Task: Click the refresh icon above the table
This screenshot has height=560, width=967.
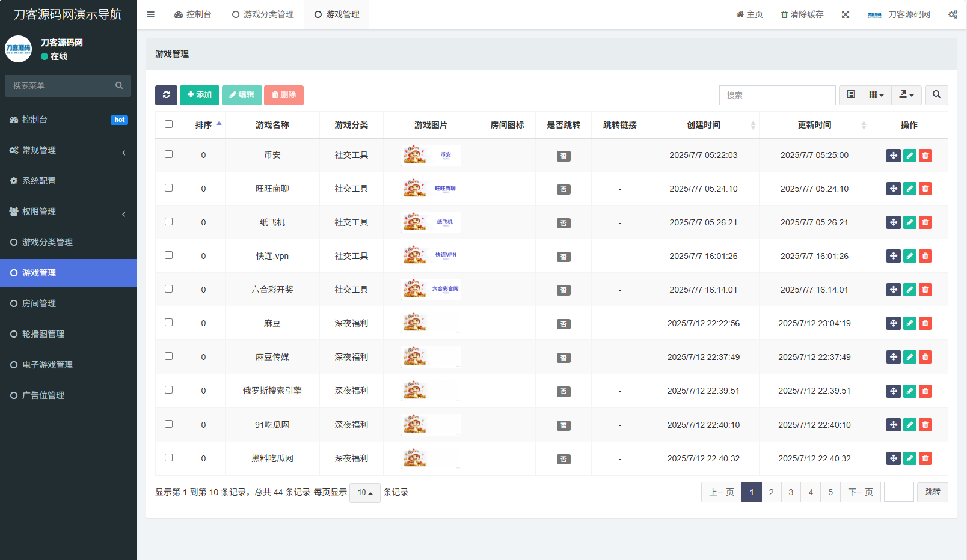Action: click(167, 95)
